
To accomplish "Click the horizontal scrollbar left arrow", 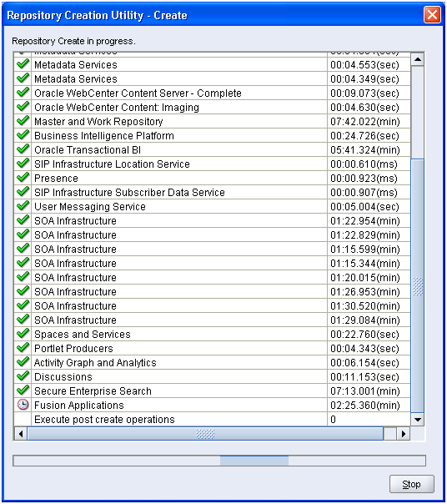I will point(21,434).
